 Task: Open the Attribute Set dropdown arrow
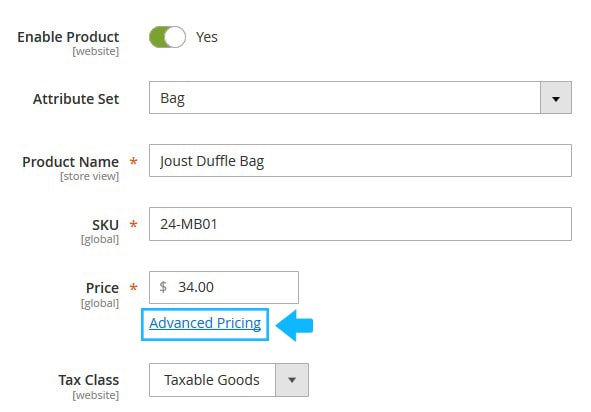pyautogui.click(x=556, y=98)
